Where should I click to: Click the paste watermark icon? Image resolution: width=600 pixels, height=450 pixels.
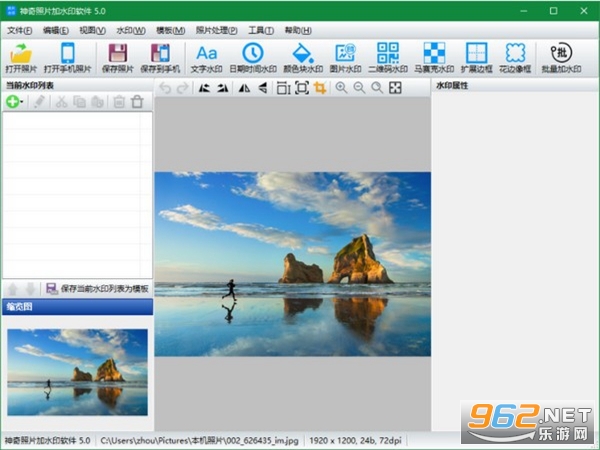click(97, 102)
